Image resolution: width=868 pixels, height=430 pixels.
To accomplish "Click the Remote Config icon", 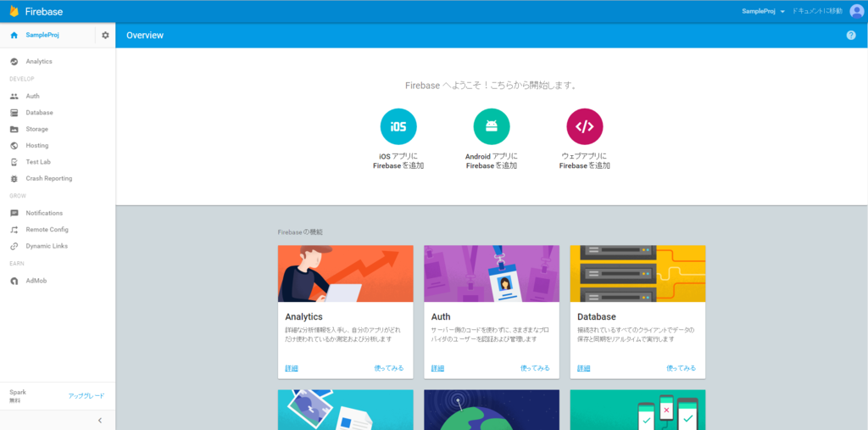I will pyautogui.click(x=14, y=229).
